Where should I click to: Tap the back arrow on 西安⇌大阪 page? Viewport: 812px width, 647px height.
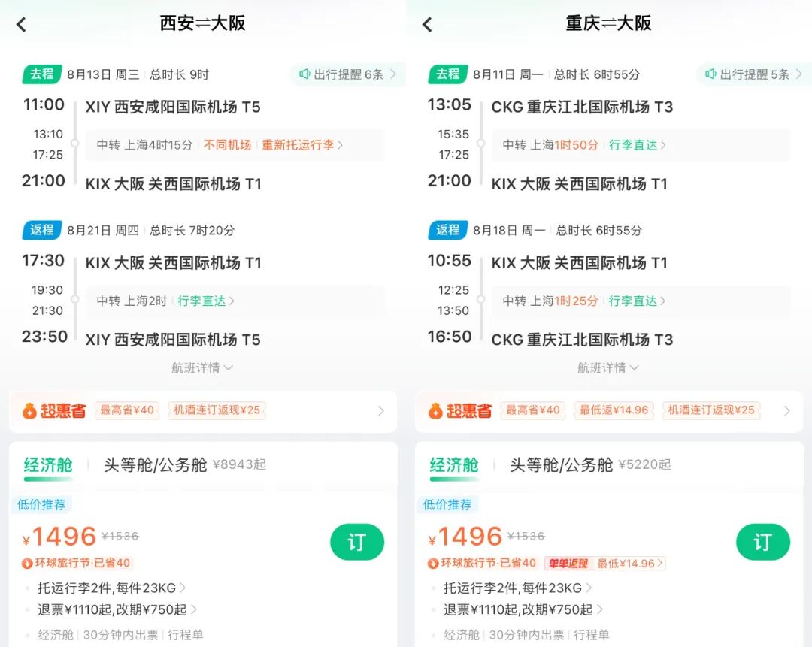click(20, 23)
